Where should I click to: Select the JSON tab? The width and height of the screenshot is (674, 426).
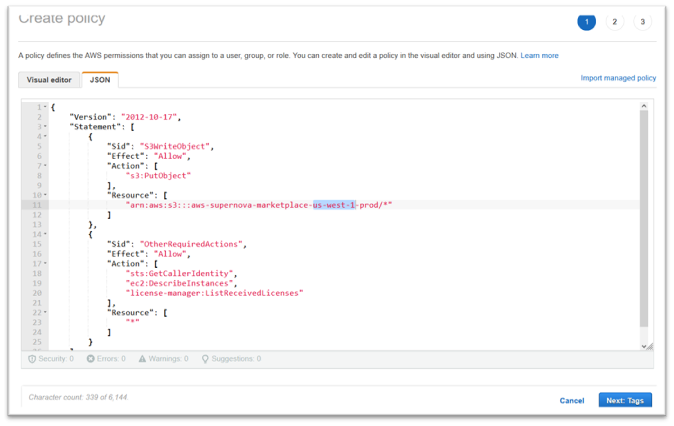tap(100, 79)
